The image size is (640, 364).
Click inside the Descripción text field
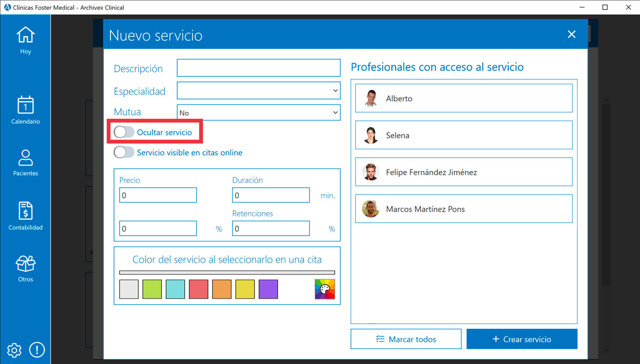click(259, 68)
